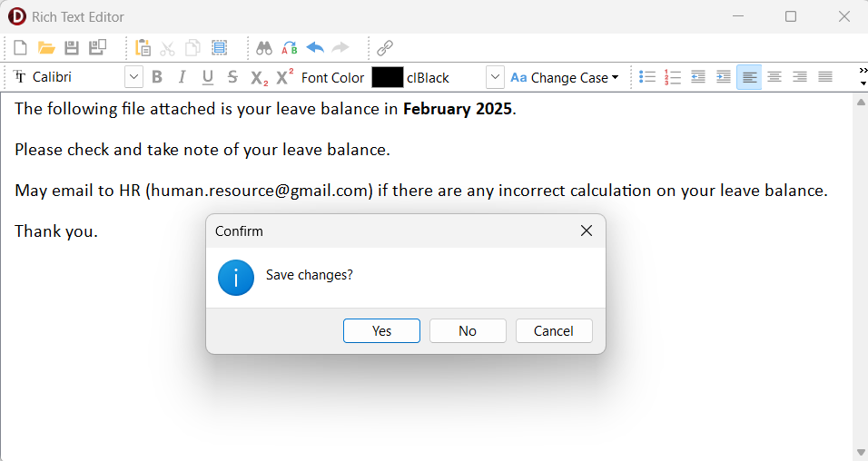The width and height of the screenshot is (868, 461).
Task: Click the black font color swatch
Action: click(x=387, y=77)
